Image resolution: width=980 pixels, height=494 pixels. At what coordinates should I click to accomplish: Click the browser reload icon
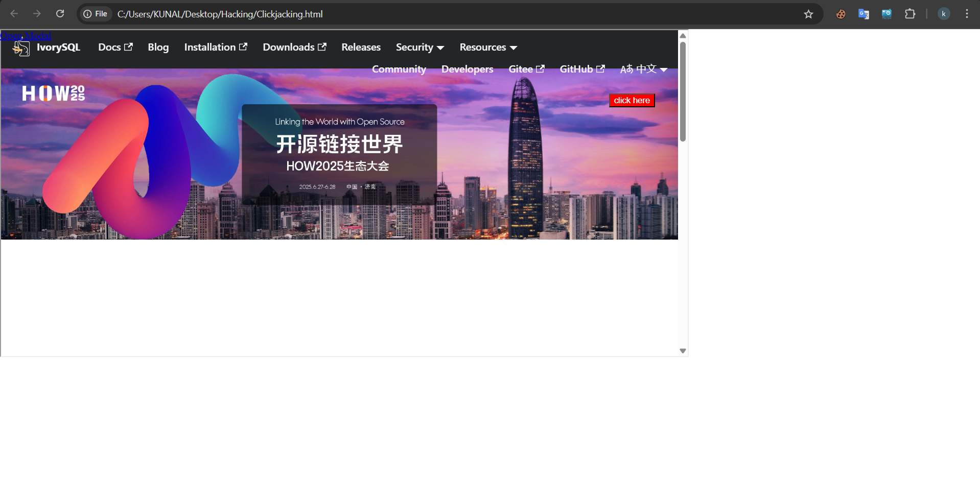point(60,14)
